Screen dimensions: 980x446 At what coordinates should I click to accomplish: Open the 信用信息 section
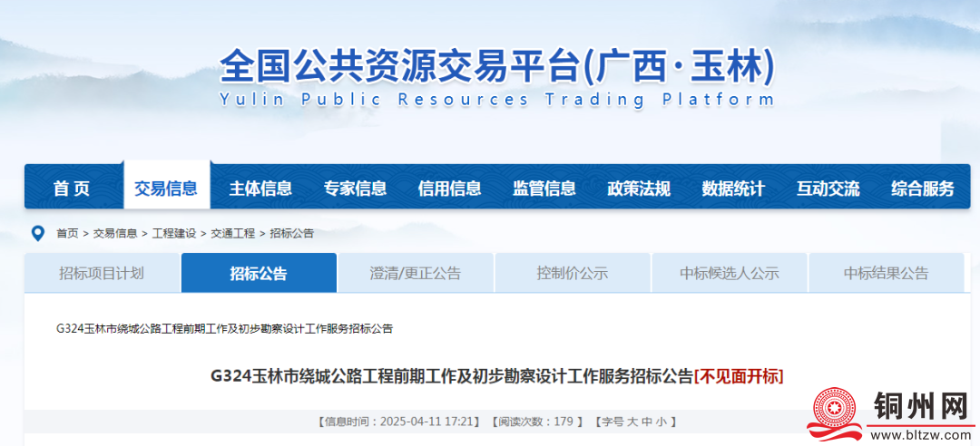coord(449,188)
